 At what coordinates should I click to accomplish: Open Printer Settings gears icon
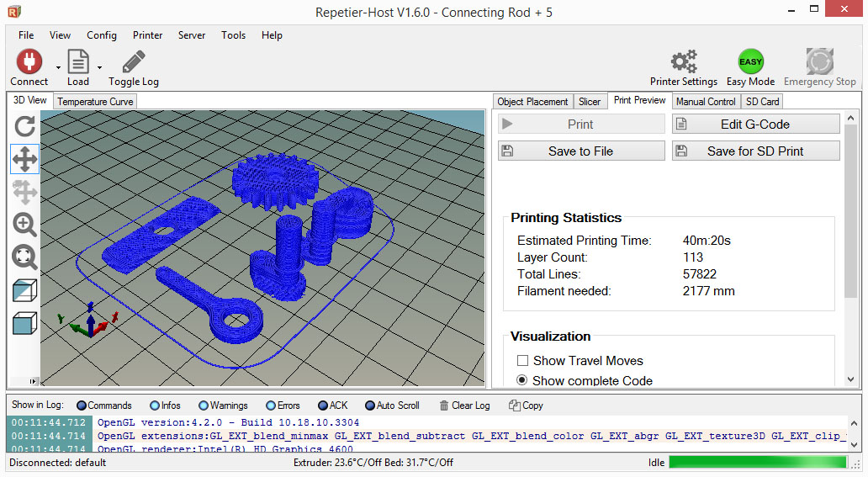684,61
